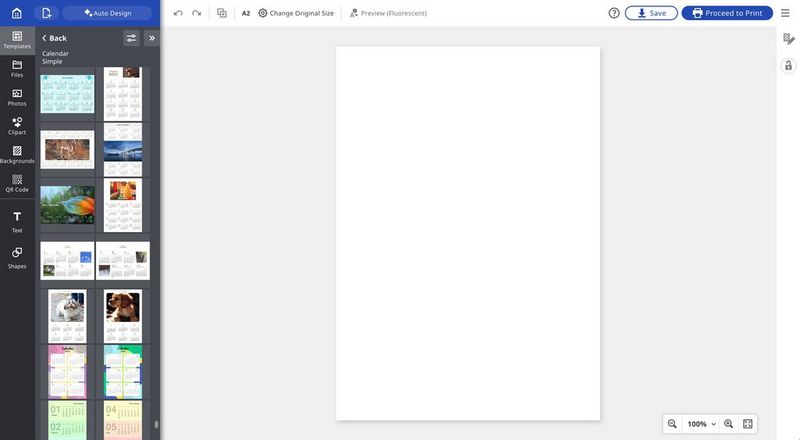
Task: Toggle the lock icon on right panel
Action: click(788, 65)
